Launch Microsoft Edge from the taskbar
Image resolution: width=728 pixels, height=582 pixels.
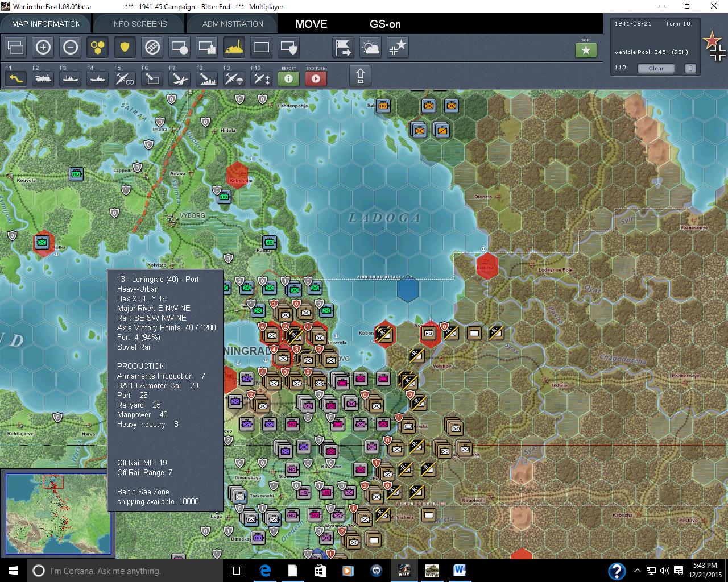coord(265,571)
